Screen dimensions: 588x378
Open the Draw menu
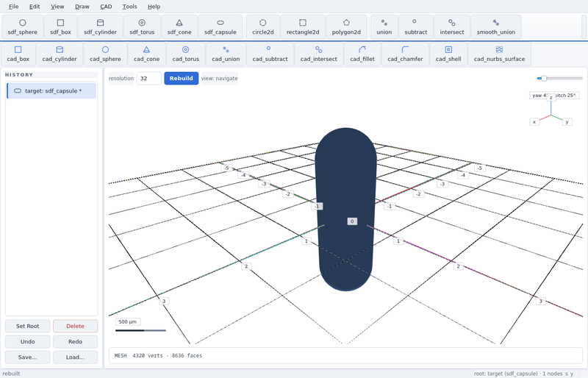point(82,7)
